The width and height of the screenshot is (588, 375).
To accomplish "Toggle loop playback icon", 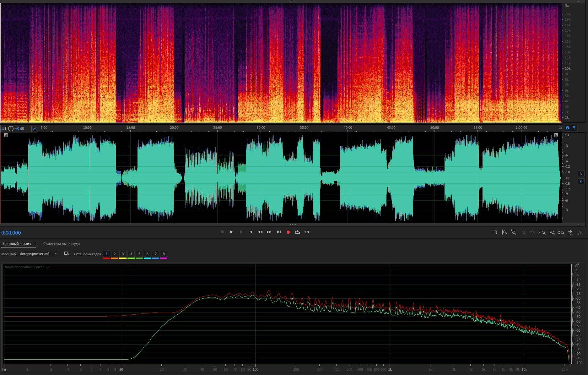I will click(297, 232).
